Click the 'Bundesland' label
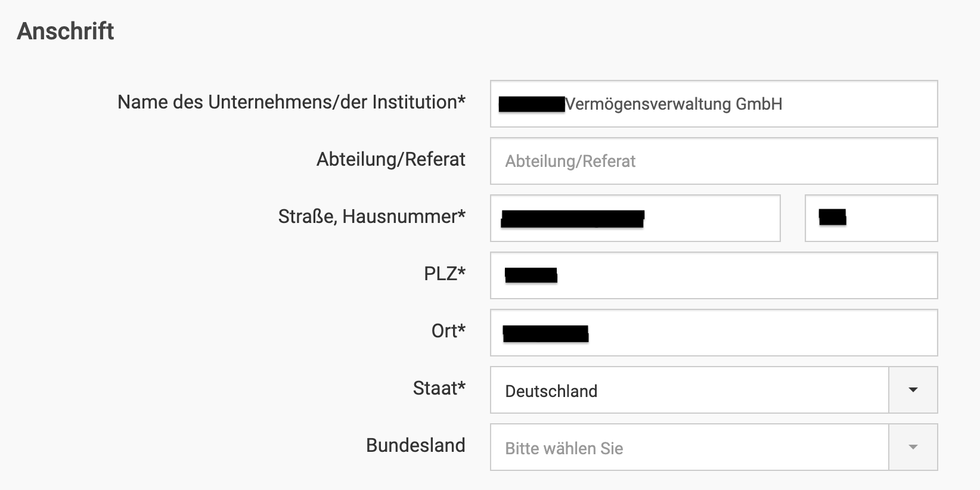This screenshot has width=980, height=490. 415,445
